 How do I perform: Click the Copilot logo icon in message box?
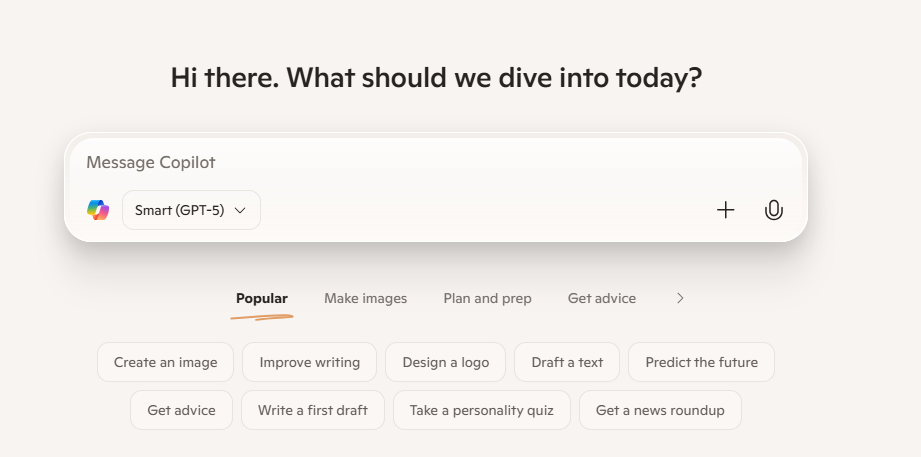pyautogui.click(x=98, y=210)
